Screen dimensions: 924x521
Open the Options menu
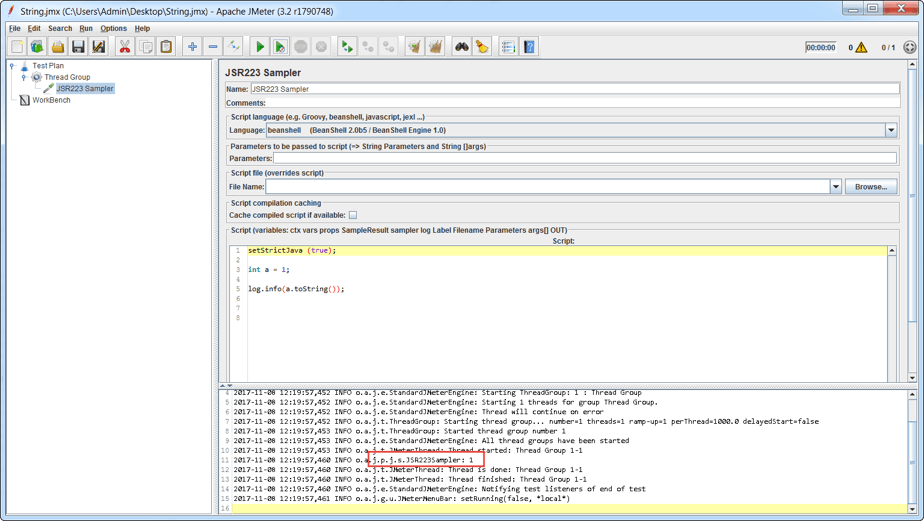(x=113, y=28)
